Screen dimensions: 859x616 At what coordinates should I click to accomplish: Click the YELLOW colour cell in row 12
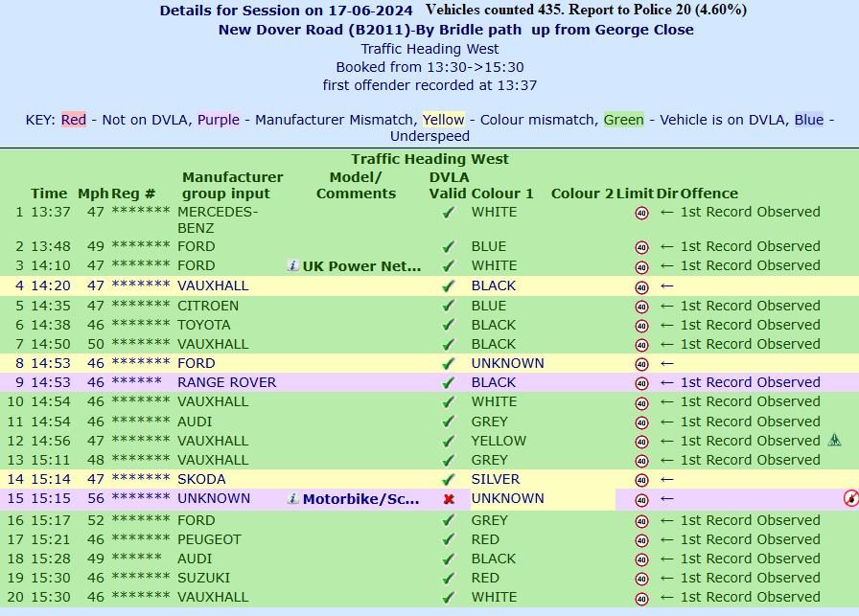[x=499, y=442]
